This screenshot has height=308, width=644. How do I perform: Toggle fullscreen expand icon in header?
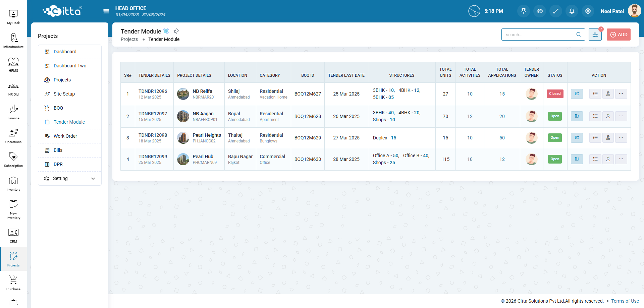[555, 11]
